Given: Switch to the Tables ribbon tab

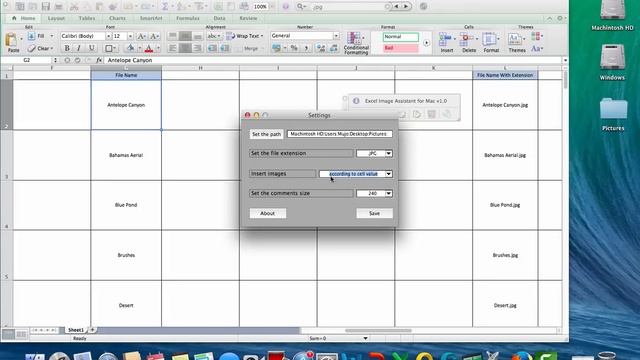Looking at the screenshot, I should 87,18.
